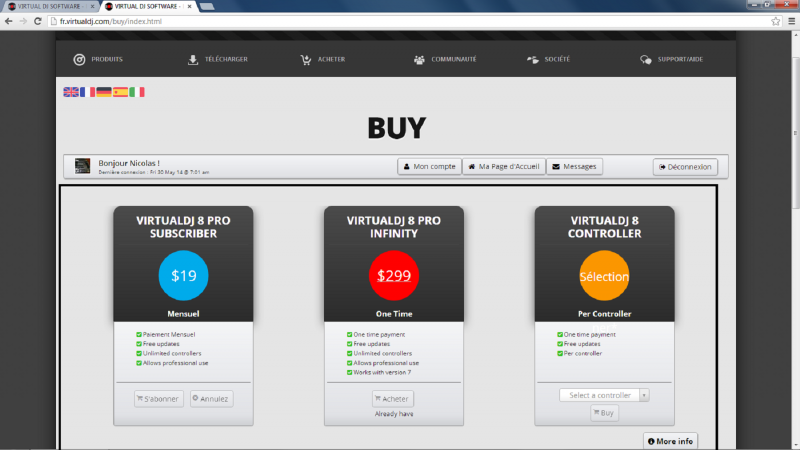The image size is (800, 450).
Task: Switch language with the French flag
Action: pos(87,92)
